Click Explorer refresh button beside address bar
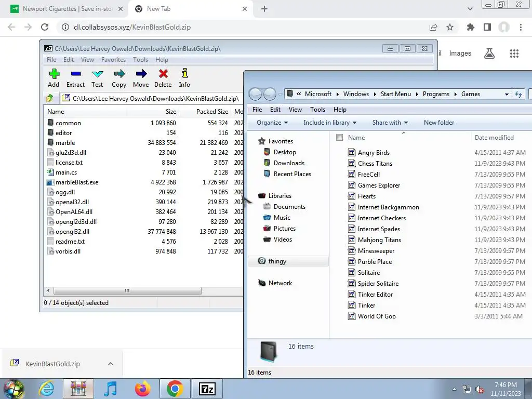 coord(518,95)
